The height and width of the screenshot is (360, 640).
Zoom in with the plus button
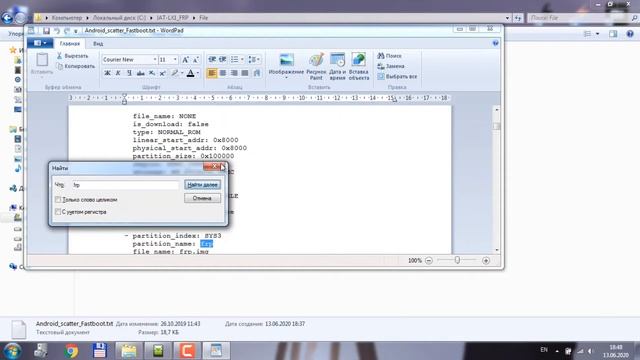(486, 260)
